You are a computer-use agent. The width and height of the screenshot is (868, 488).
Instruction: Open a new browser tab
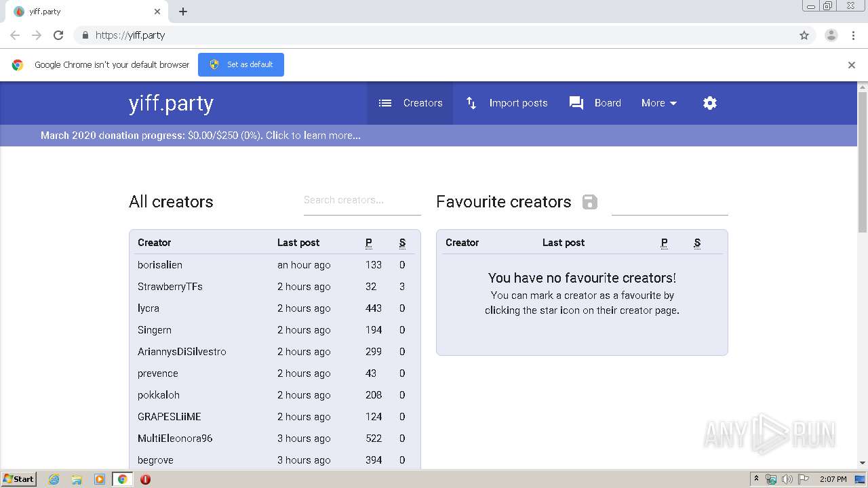coord(183,12)
